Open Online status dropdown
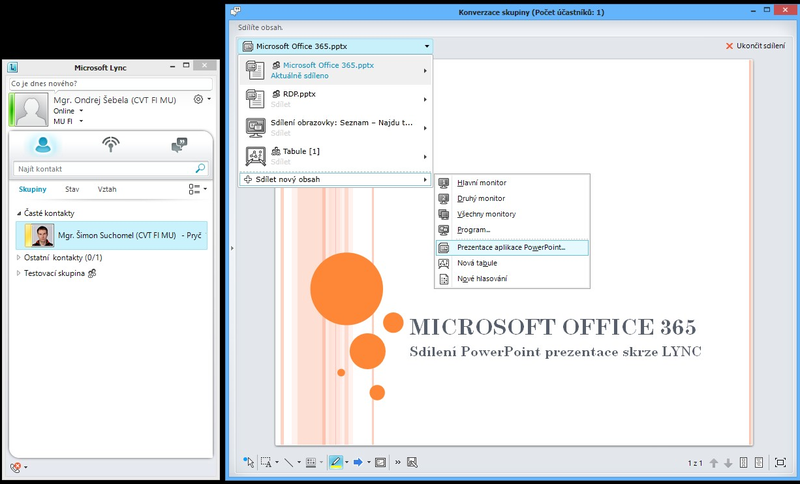800x484 pixels. 81,111
